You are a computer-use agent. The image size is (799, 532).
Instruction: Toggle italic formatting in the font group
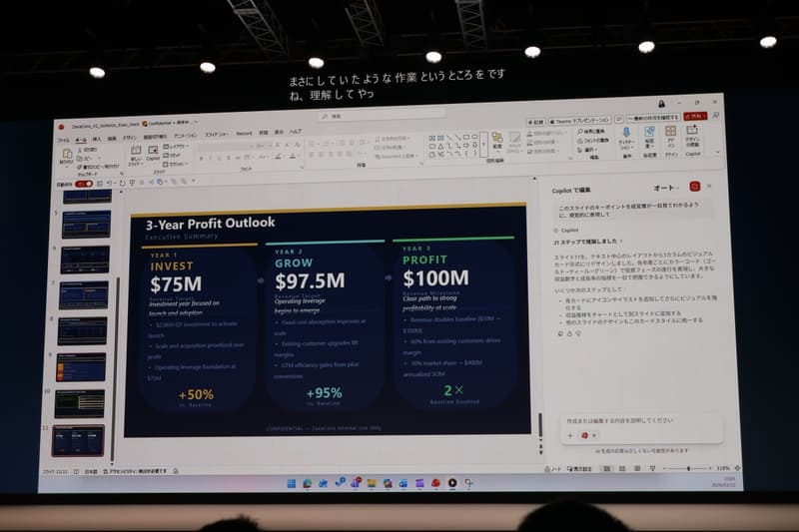(x=210, y=158)
